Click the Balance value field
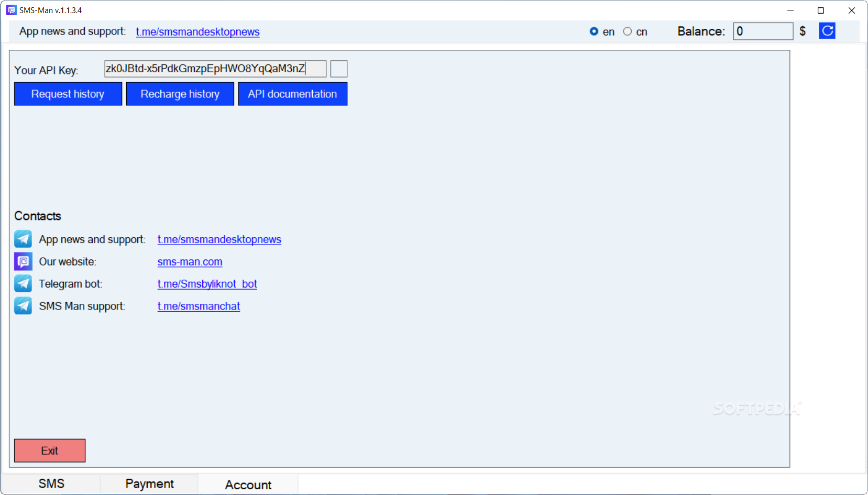This screenshot has height=495, width=868. 763,31
